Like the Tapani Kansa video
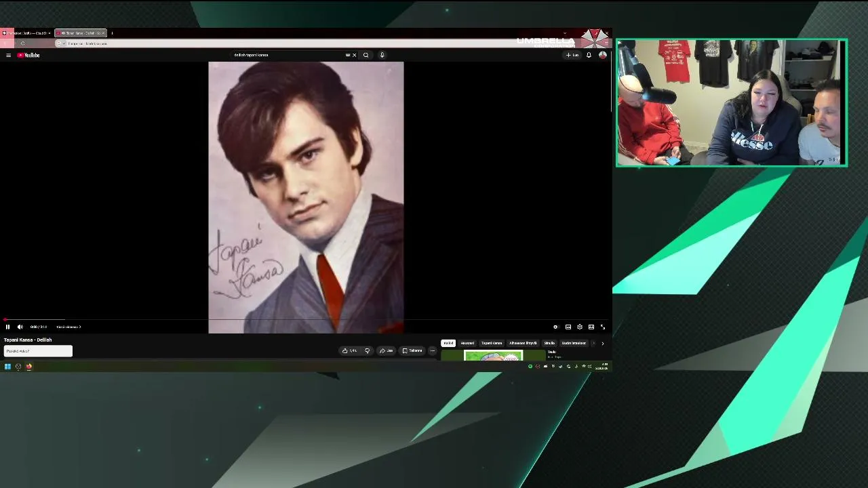868x488 pixels. (x=350, y=350)
